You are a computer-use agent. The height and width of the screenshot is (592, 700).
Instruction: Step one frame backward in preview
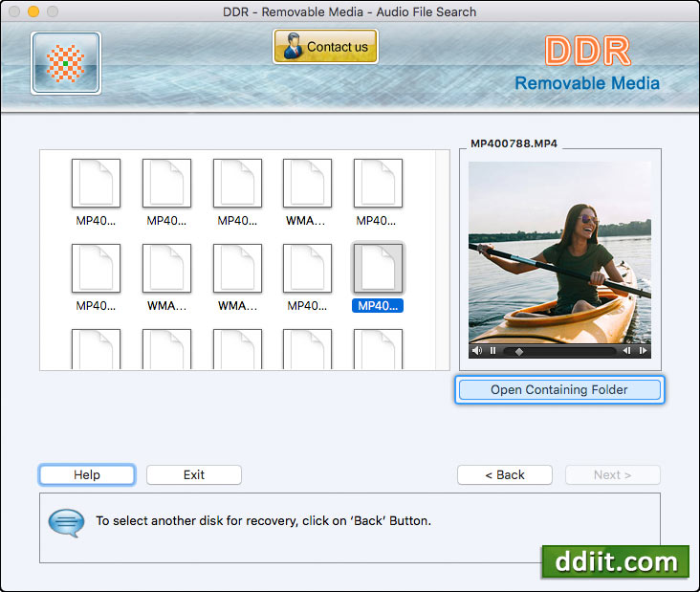coord(626,351)
